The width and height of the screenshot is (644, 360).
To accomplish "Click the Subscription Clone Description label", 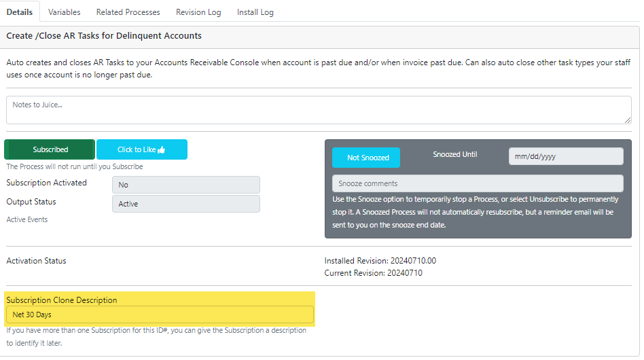I will tap(62, 300).
